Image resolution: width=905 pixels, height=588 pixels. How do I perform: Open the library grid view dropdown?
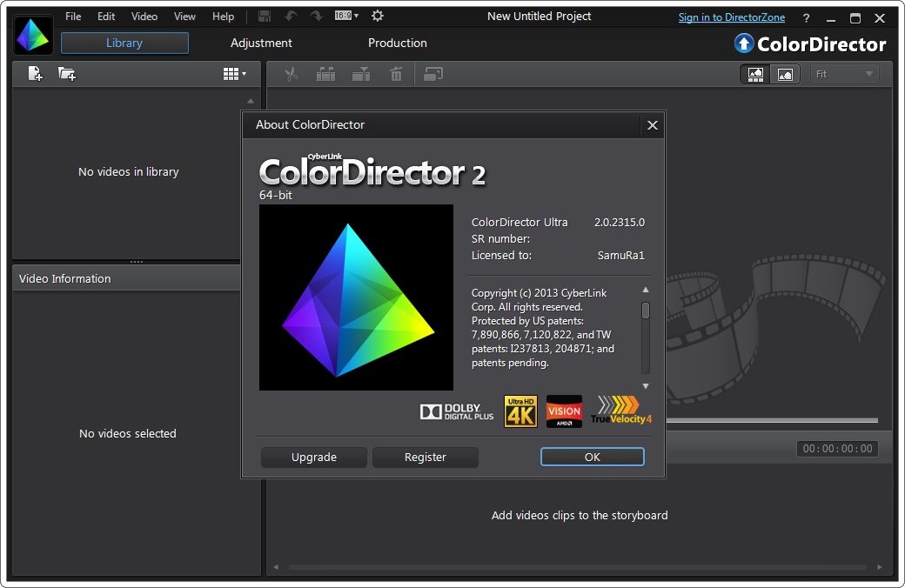[x=234, y=74]
